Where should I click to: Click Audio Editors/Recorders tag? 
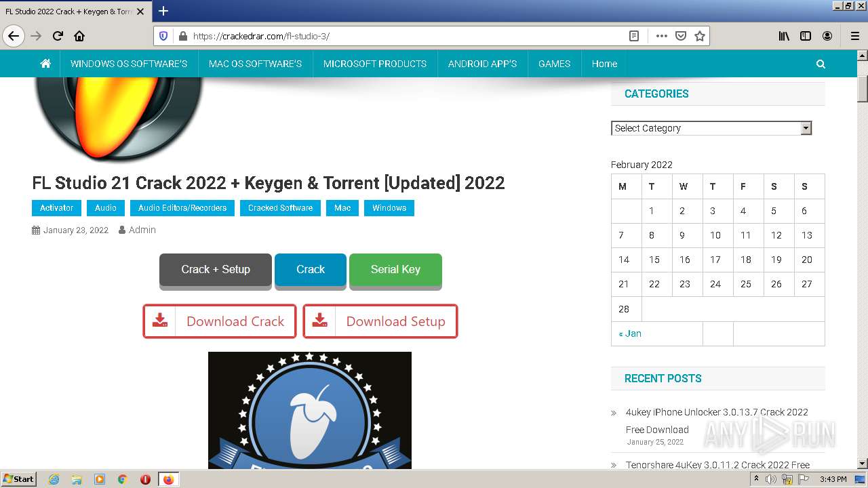(x=182, y=208)
